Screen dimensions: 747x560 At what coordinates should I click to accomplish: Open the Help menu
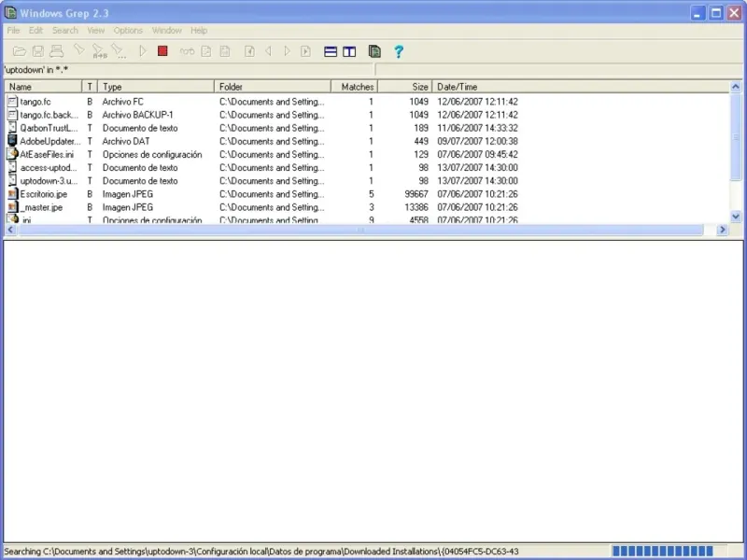pyautogui.click(x=199, y=31)
